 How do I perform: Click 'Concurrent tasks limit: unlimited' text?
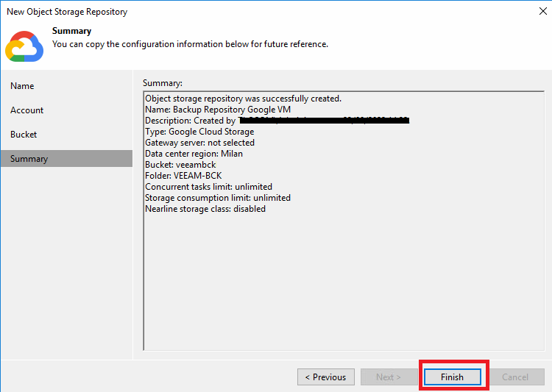(209, 187)
